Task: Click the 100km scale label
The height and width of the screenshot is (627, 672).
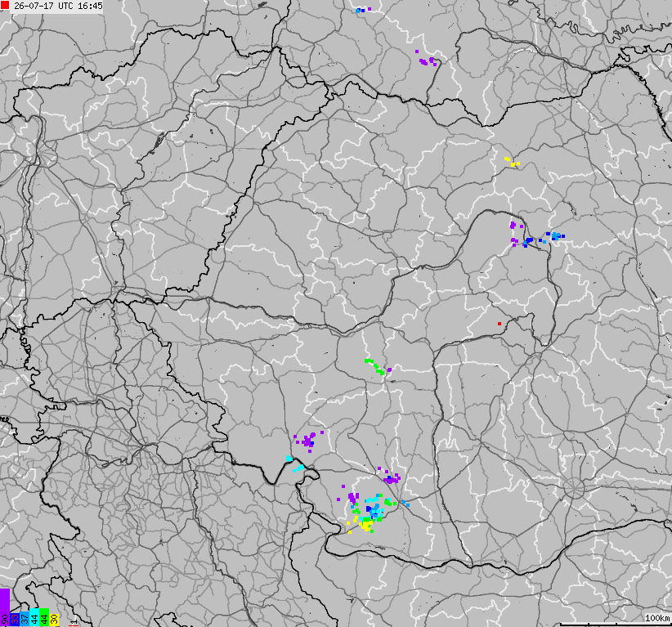Action: (657, 618)
